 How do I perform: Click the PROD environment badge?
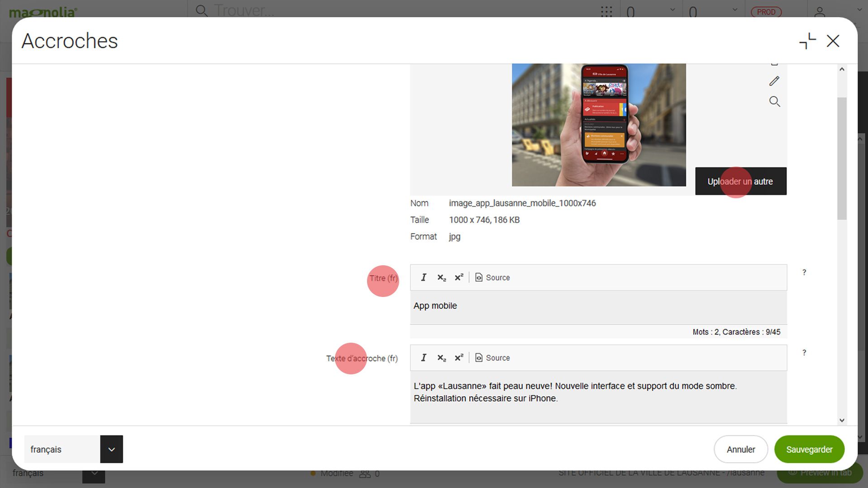pos(766,12)
